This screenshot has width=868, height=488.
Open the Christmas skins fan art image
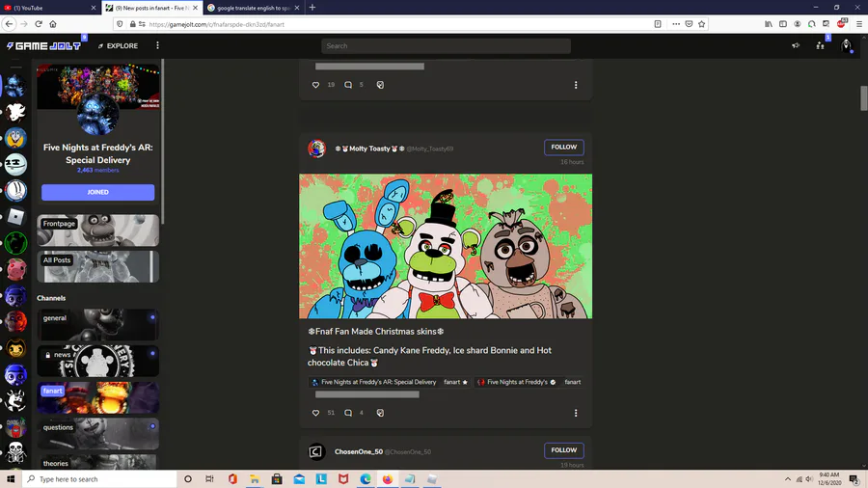[x=446, y=246]
